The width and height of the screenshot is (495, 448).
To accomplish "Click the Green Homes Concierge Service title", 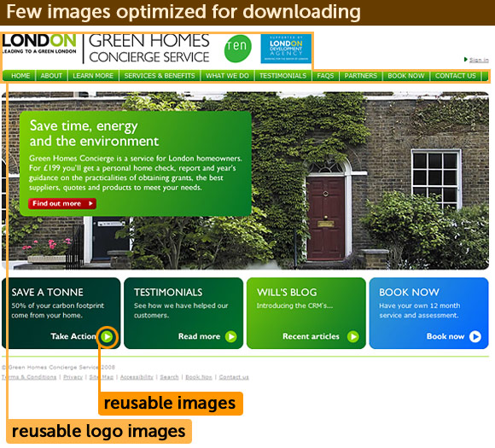I will coord(149,49).
